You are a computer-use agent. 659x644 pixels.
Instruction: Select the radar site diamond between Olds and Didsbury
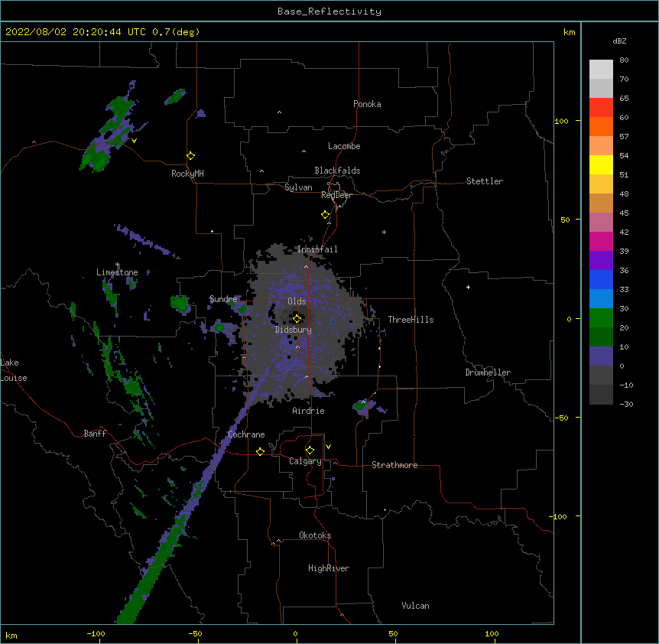[297, 318]
